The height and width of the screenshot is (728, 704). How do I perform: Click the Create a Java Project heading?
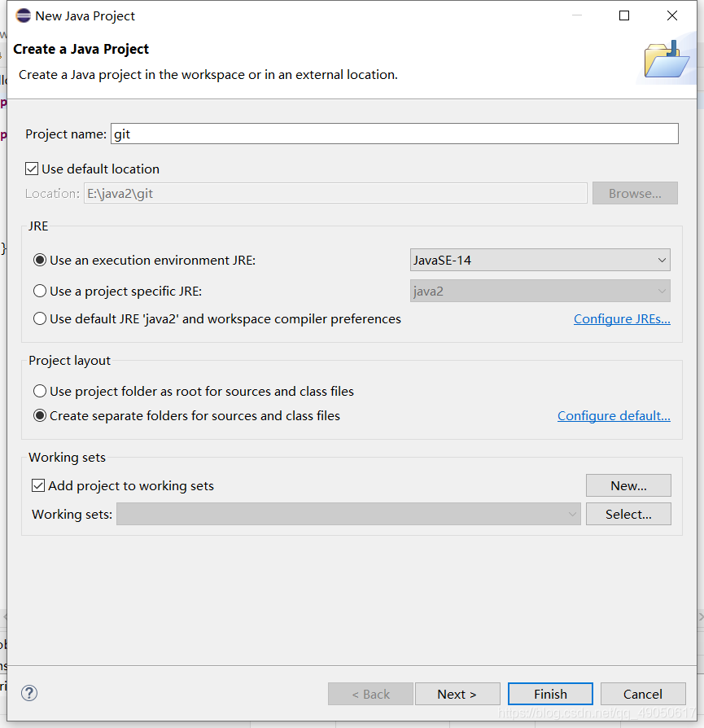click(81, 49)
